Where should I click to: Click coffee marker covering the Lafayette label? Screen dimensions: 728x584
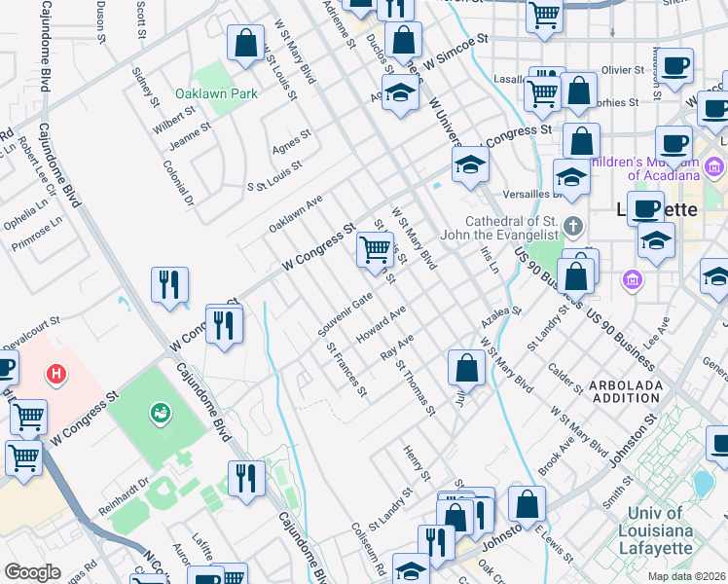[x=645, y=211]
